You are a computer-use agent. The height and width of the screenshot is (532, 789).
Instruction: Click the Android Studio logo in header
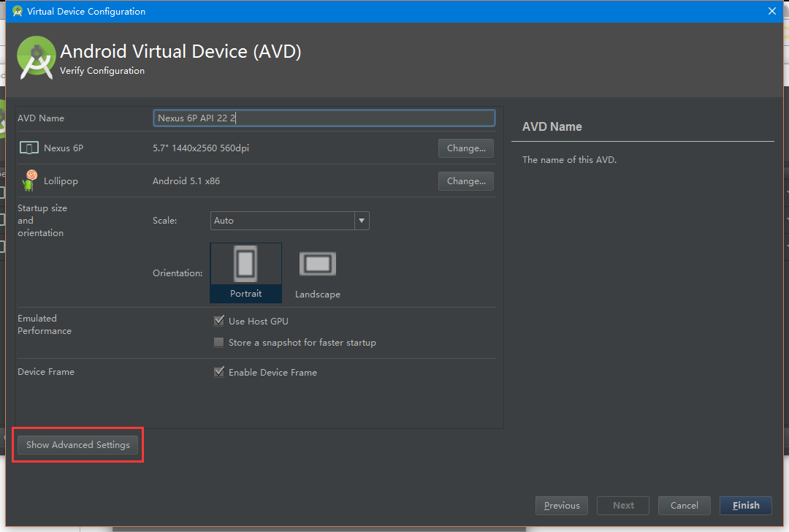[37, 57]
